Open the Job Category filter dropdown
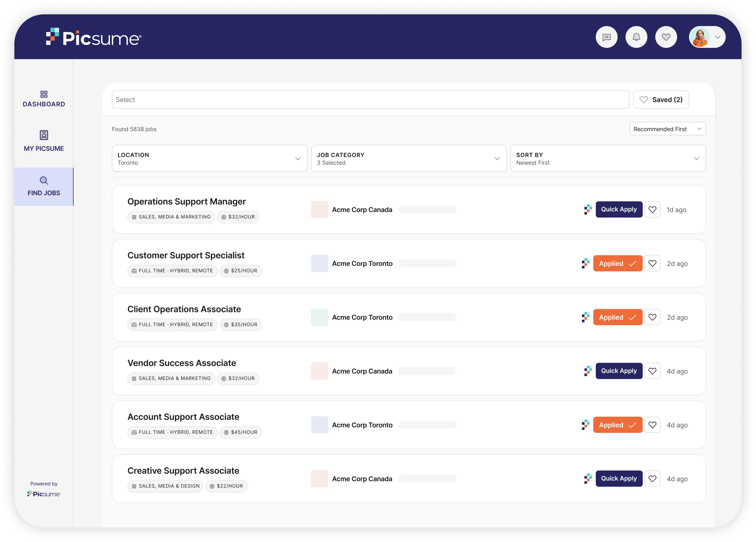756x542 pixels. point(409,158)
